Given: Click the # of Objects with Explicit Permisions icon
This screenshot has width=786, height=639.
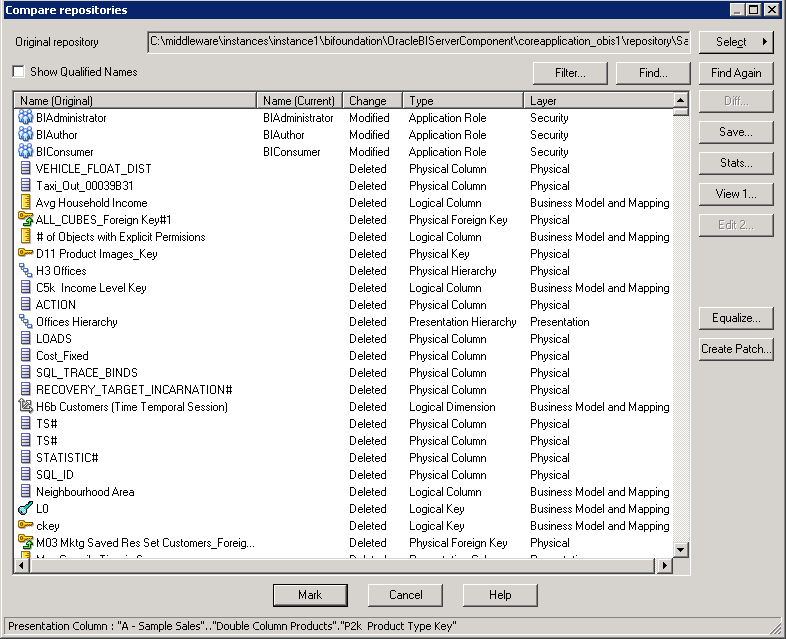Looking at the screenshot, I should point(26,237).
